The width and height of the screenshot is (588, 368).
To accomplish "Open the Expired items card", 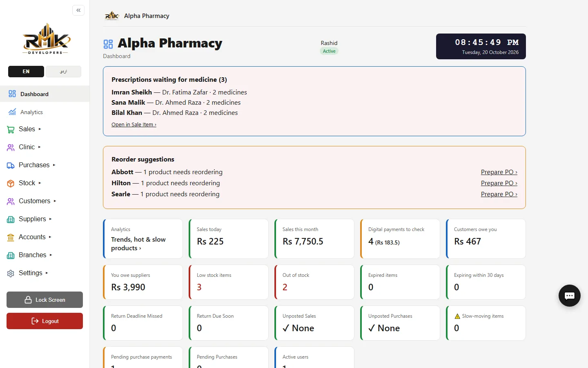I will coord(400,282).
